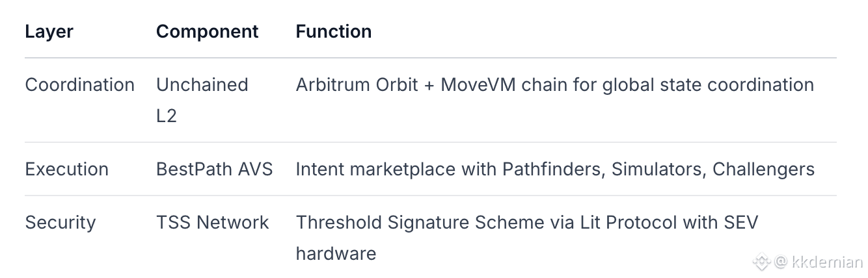The image size is (868, 278).
Task: Select the Component column header
Action: [x=207, y=31]
